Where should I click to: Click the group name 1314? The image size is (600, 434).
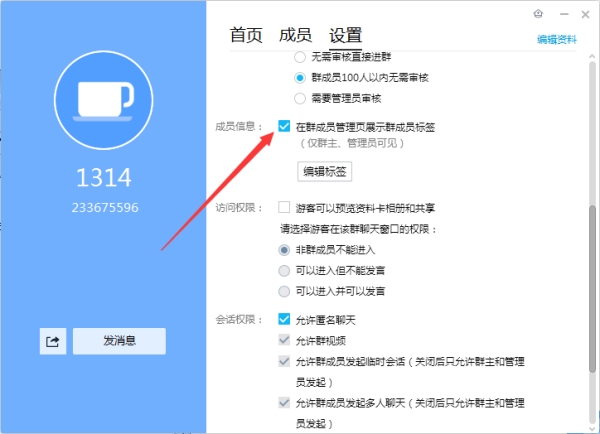[x=104, y=178]
